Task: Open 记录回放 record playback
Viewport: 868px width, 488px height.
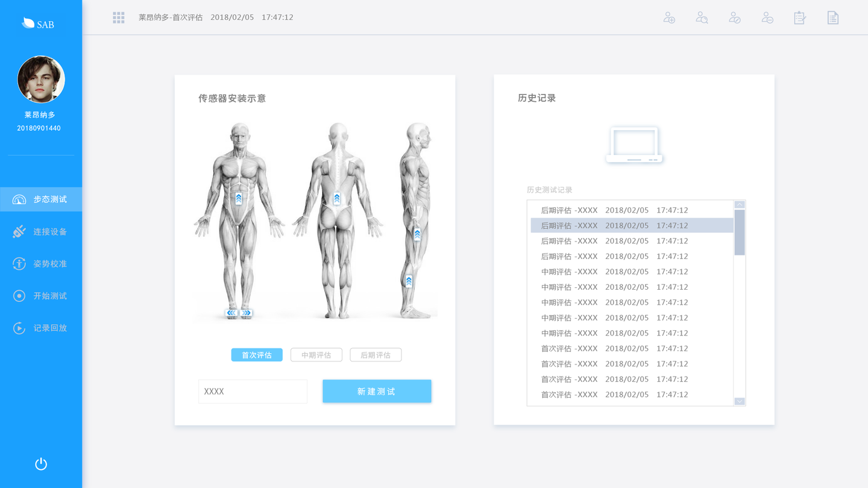Action: [x=41, y=328]
